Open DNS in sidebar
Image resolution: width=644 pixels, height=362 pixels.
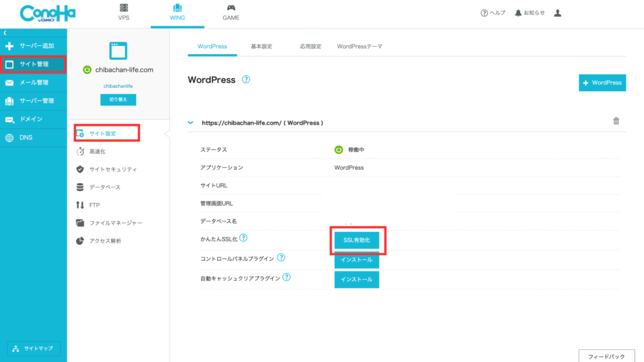coord(33,138)
